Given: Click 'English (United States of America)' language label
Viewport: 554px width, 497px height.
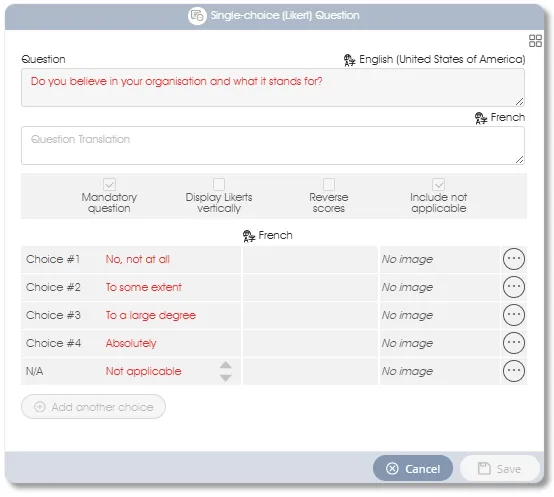Looking at the screenshot, I should tap(442, 59).
